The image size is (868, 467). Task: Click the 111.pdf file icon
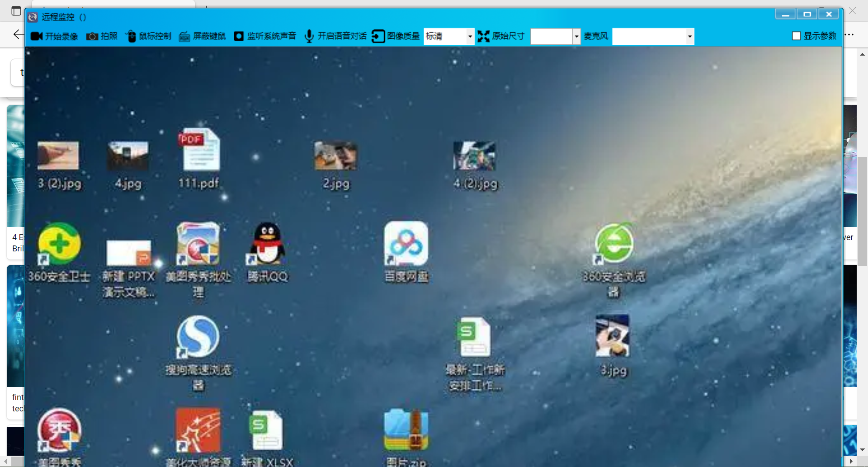point(199,151)
